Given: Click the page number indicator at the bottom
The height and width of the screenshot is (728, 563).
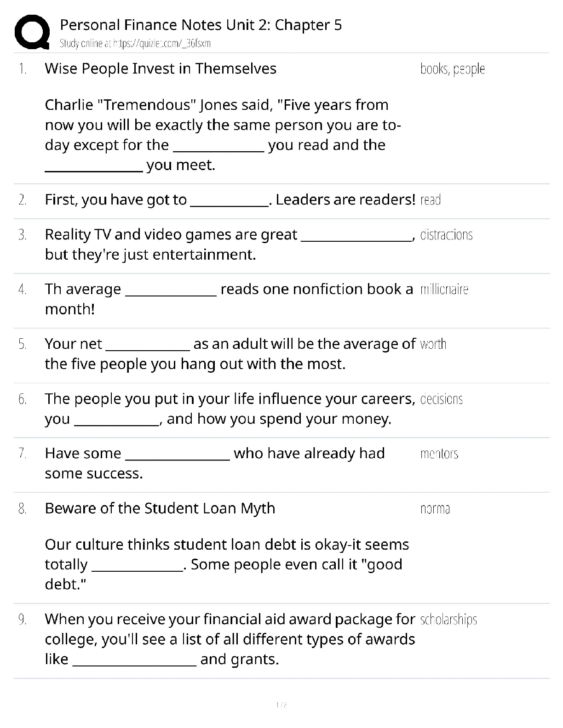Looking at the screenshot, I should [x=281, y=705].
